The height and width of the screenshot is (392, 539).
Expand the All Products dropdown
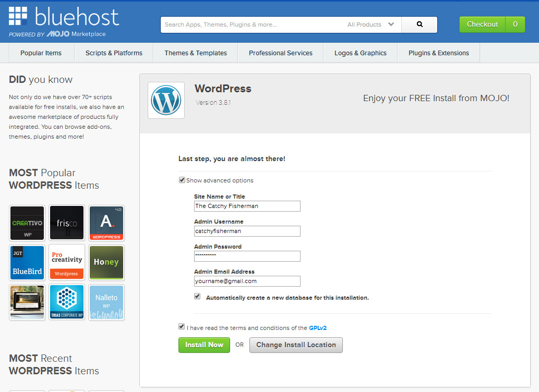(x=371, y=24)
